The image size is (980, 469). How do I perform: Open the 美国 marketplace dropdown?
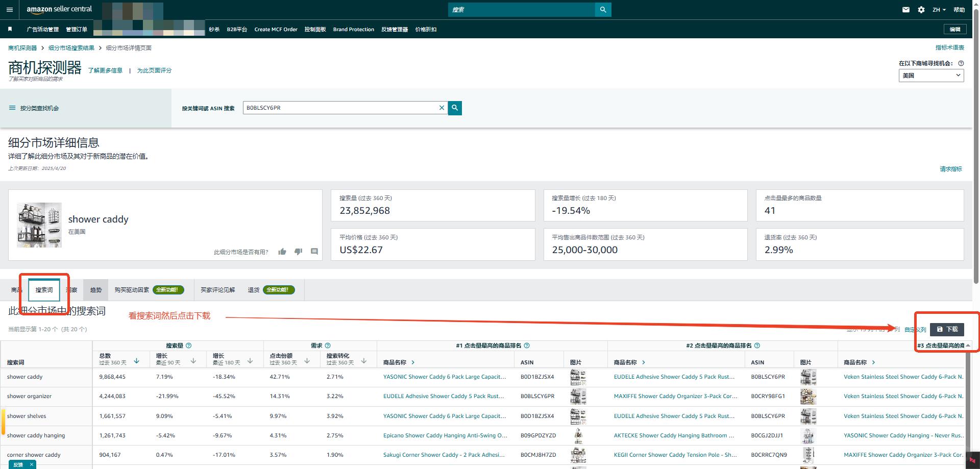pyautogui.click(x=931, y=75)
